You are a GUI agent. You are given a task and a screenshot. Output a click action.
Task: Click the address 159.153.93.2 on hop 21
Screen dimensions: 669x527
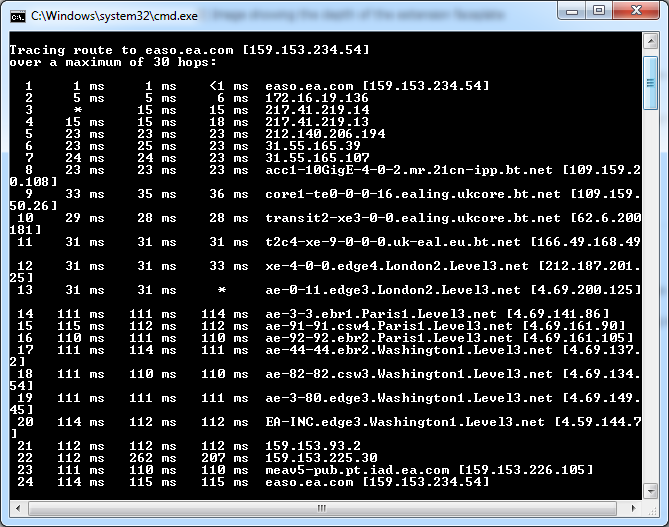pyautogui.click(x=313, y=445)
